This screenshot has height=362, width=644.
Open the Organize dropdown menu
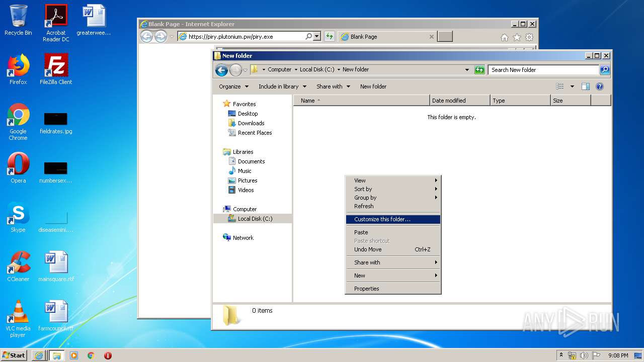click(x=233, y=86)
